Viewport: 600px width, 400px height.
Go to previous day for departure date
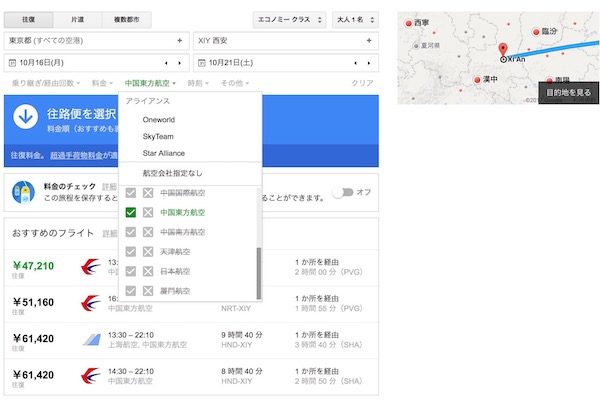click(x=166, y=63)
